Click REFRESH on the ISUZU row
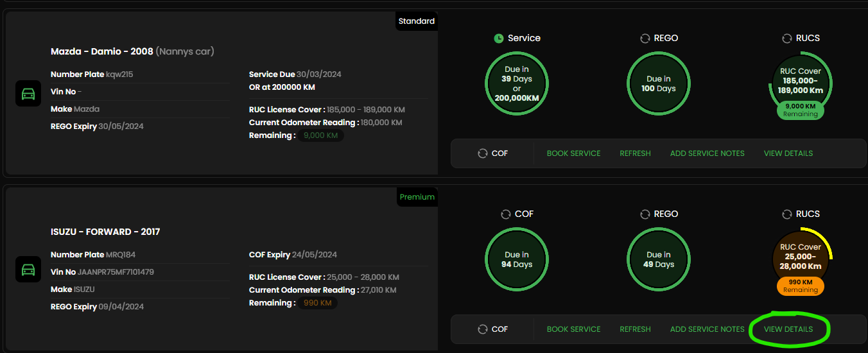This screenshot has width=868, height=353. coord(635,329)
